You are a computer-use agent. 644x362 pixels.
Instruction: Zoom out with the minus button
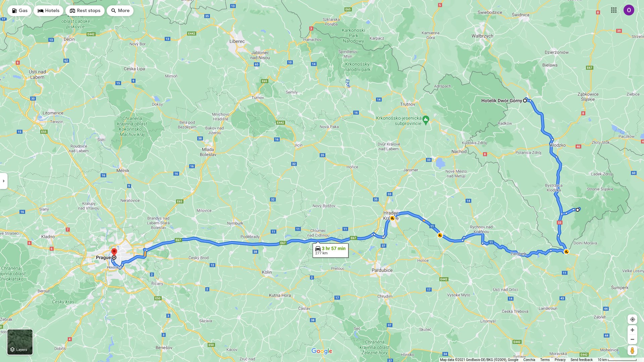coord(632,340)
